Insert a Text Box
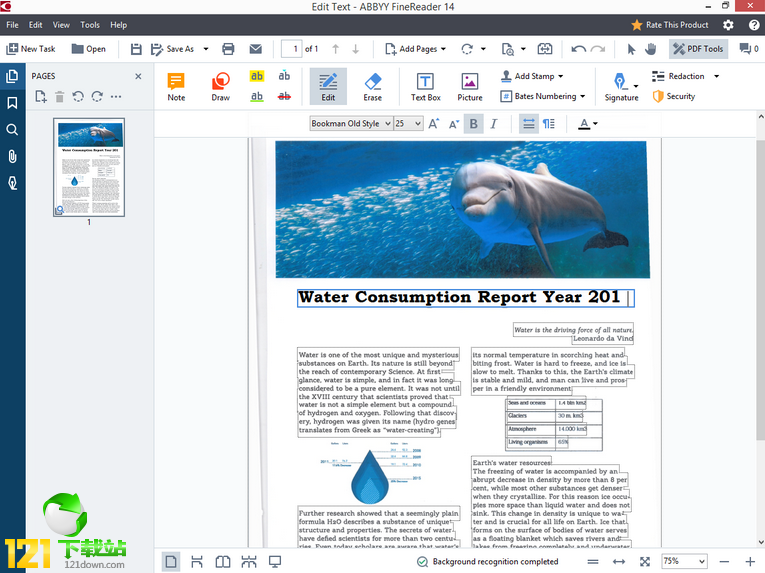The height and width of the screenshot is (573, 765). 425,87
